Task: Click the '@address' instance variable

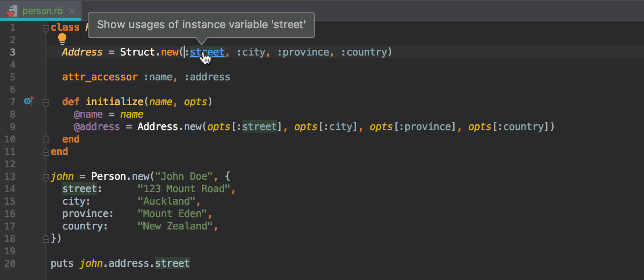Action: [97, 127]
